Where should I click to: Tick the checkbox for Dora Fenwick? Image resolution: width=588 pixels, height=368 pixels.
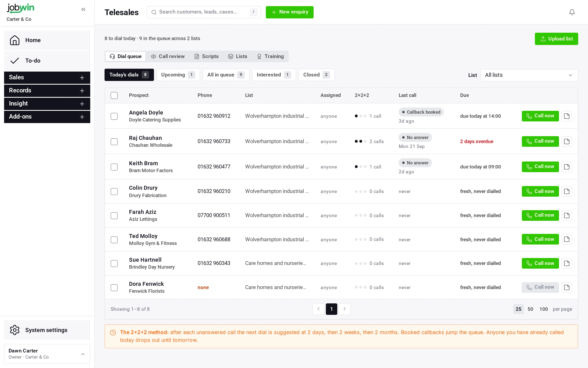(114, 287)
